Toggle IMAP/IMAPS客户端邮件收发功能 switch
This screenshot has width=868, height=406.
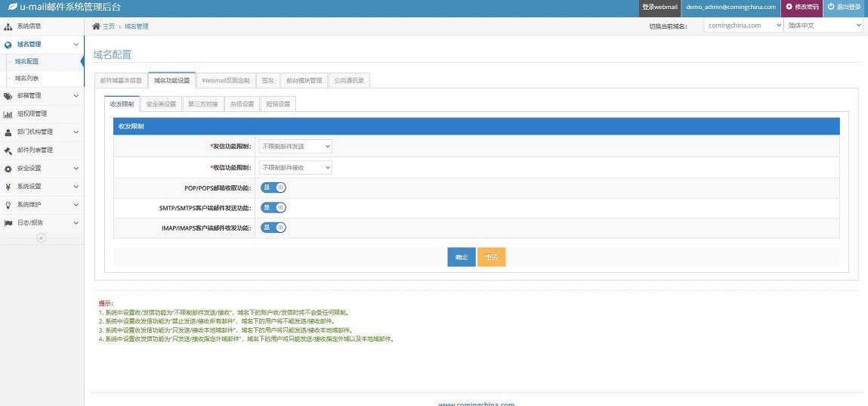coord(273,228)
